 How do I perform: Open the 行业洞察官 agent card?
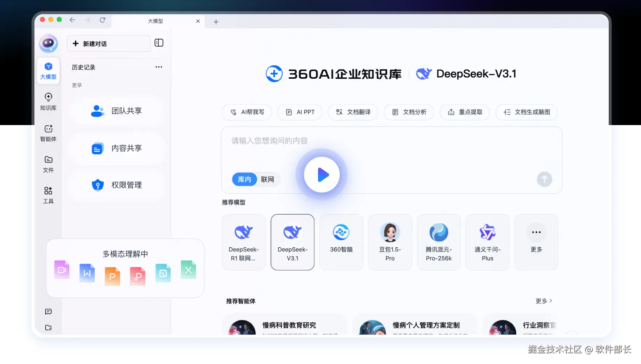[x=520, y=325]
